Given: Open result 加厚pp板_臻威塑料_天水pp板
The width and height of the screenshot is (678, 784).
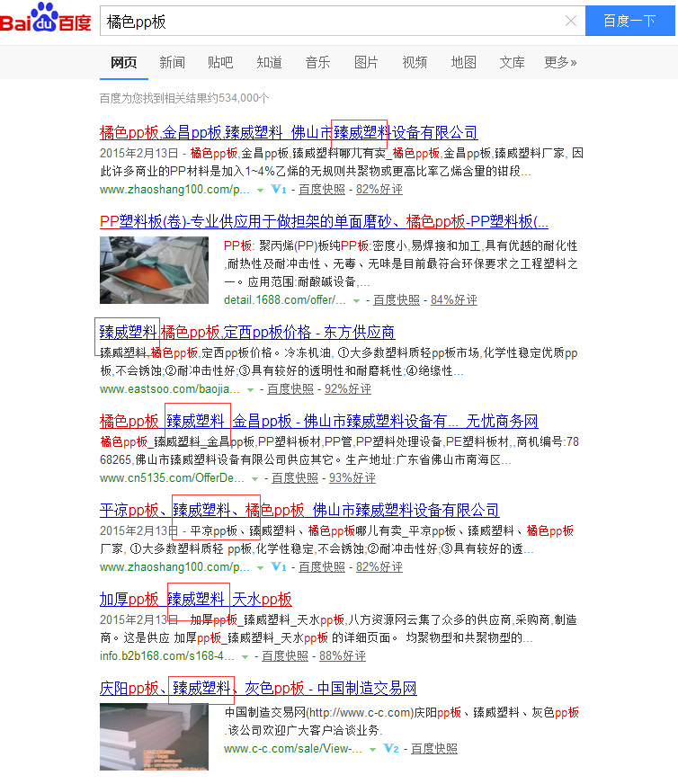Looking at the screenshot, I should click(x=195, y=599).
